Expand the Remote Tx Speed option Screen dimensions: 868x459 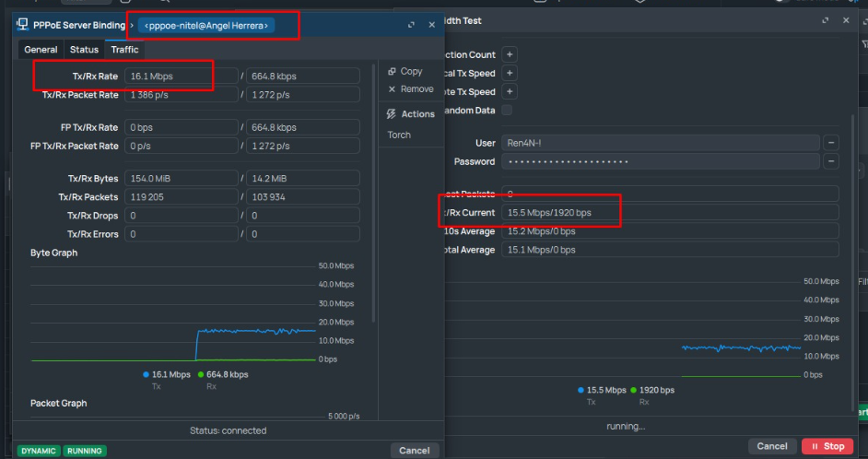click(510, 92)
